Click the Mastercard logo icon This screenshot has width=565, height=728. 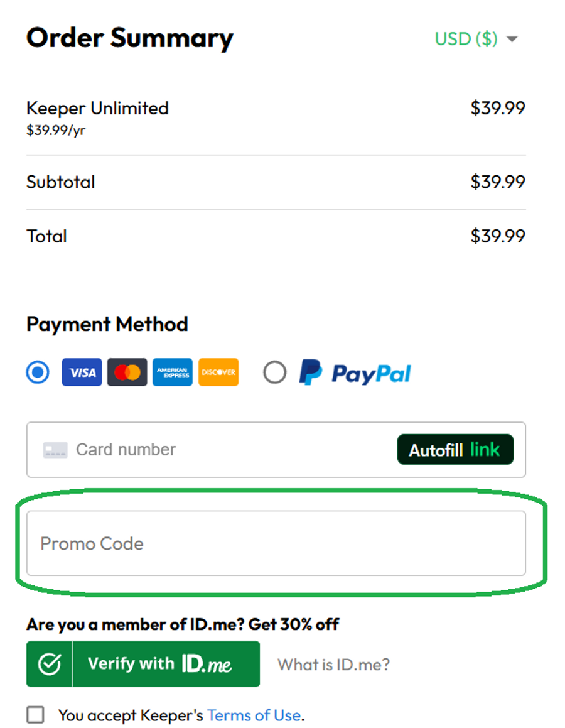point(127,372)
